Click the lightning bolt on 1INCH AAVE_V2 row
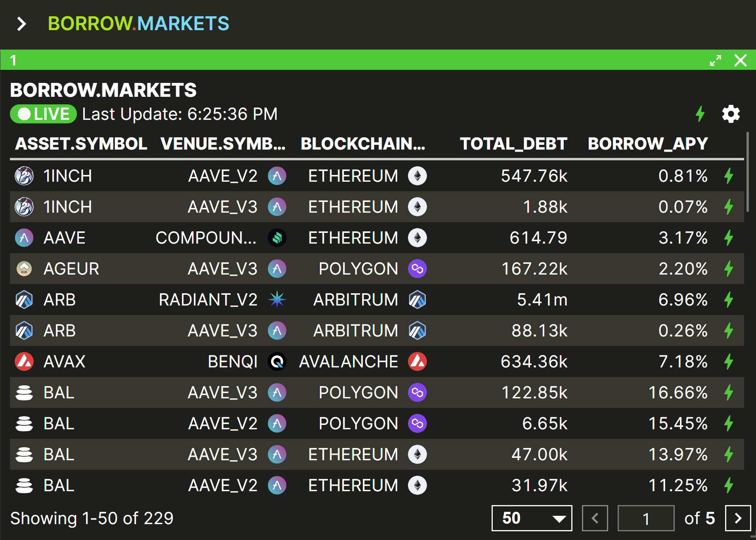 click(x=729, y=176)
